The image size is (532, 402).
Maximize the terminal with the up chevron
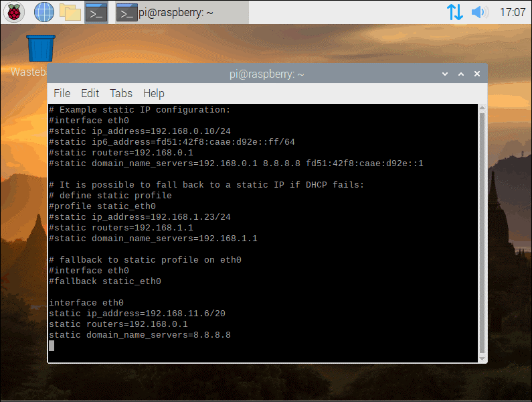click(x=461, y=74)
